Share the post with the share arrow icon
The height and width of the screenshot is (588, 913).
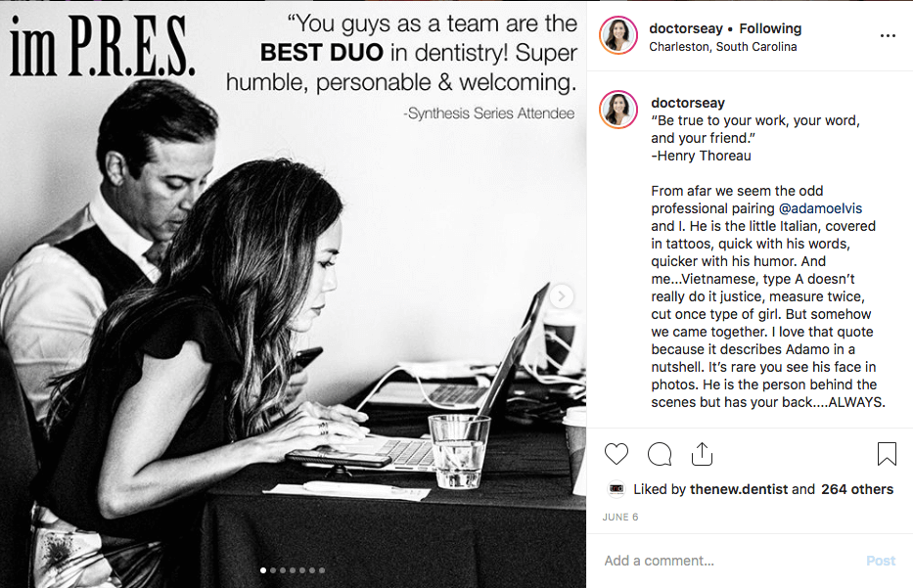[x=702, y=454]
